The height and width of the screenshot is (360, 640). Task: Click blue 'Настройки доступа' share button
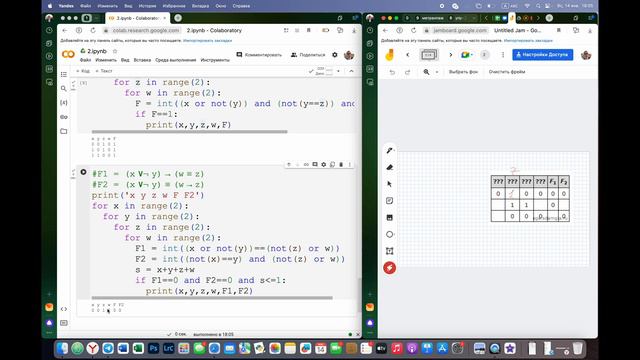[x=542, y=55]
